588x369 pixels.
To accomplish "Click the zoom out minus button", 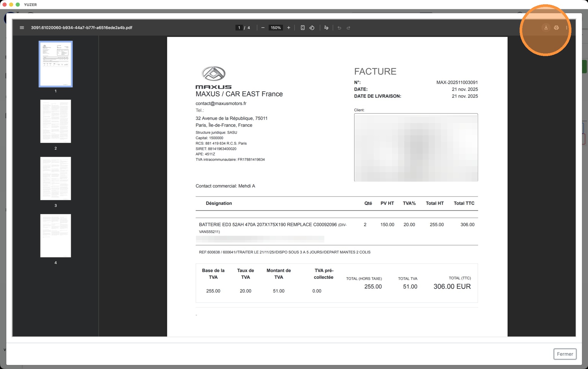I will coord(263,28).
